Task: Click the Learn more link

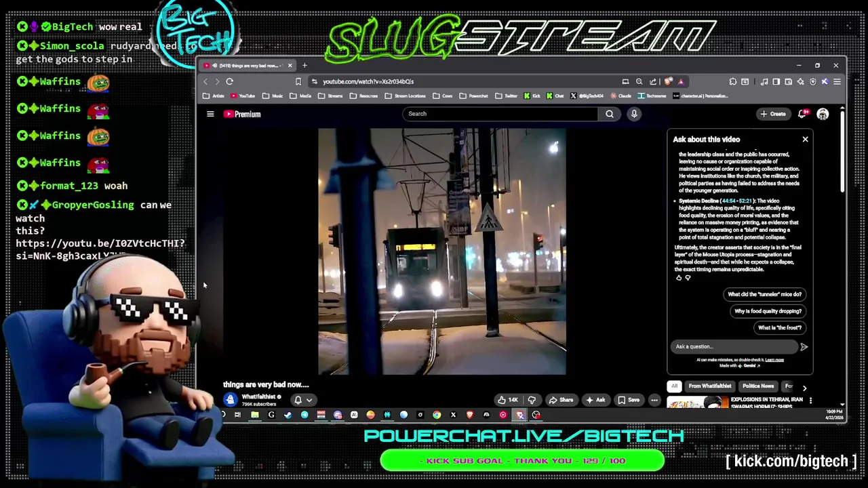Action: coord(774,360)
